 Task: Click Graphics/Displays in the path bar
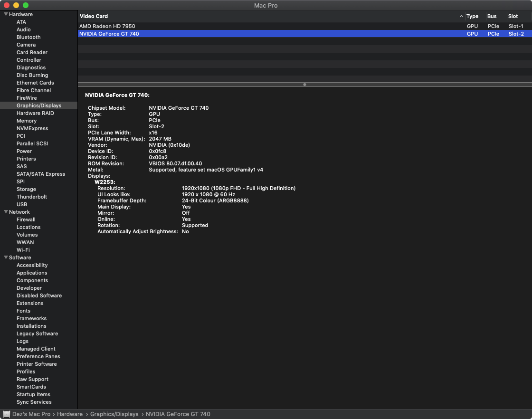point(114,414)
